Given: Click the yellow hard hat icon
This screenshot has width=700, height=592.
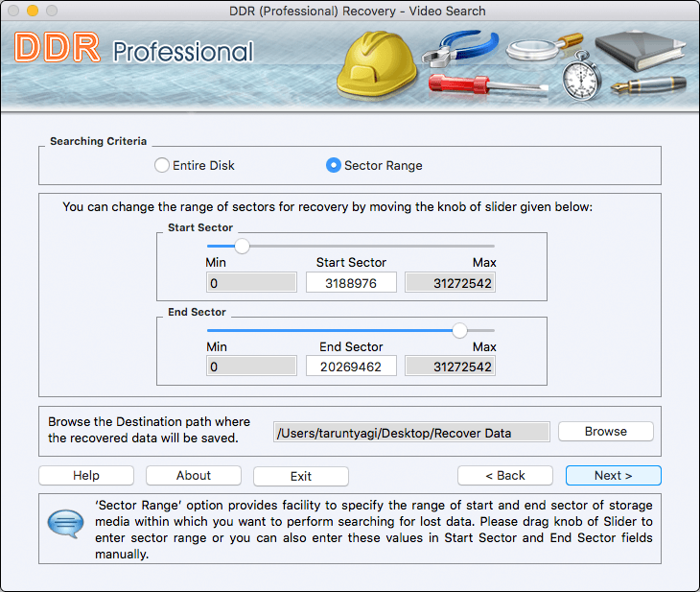Looking at the screenshot, I should [377, 63].
